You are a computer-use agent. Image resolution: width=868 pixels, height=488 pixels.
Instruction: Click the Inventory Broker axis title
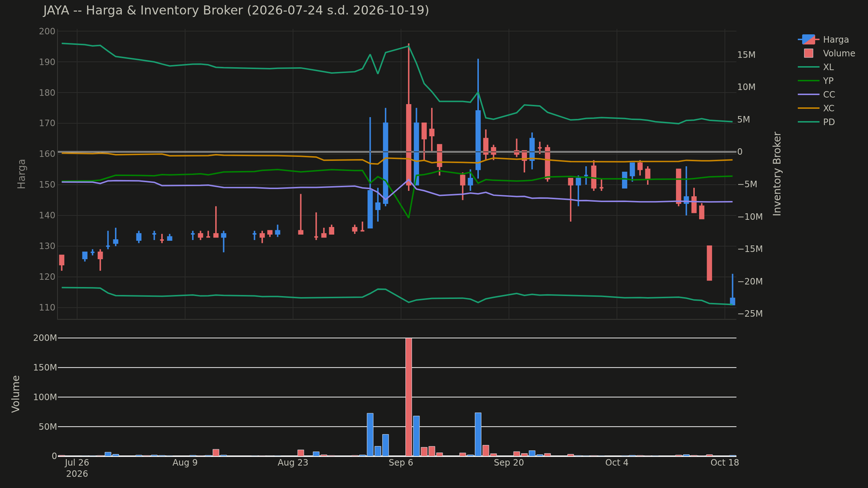pos(777,174)
